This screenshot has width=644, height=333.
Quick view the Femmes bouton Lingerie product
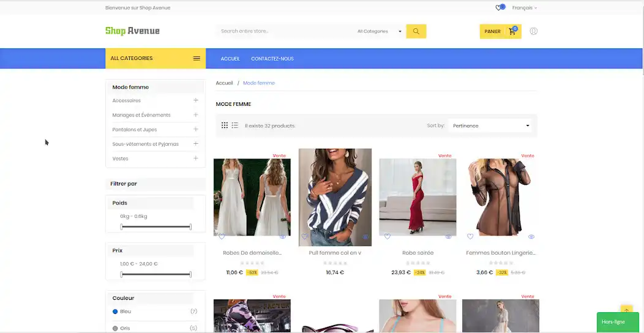click(531, 236)
